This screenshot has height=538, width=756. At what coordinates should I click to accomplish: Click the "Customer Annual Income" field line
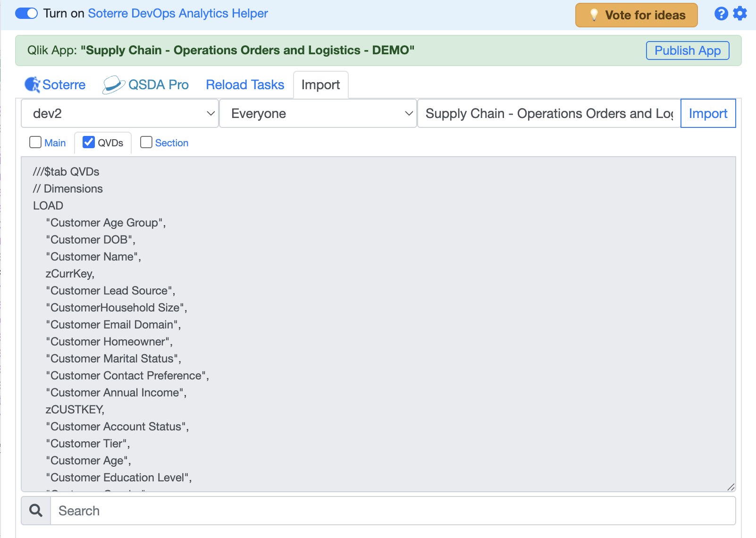pyautogui.click(x=116, y=393)
